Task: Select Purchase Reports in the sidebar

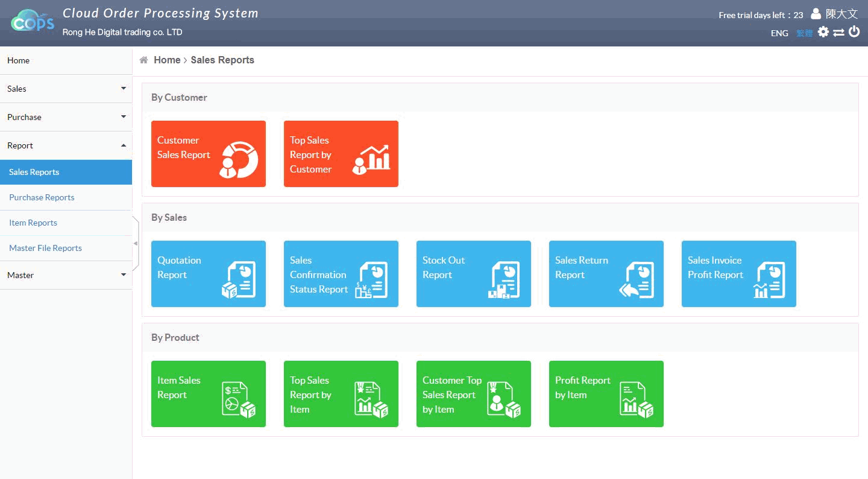Action: tap(42, 197)
